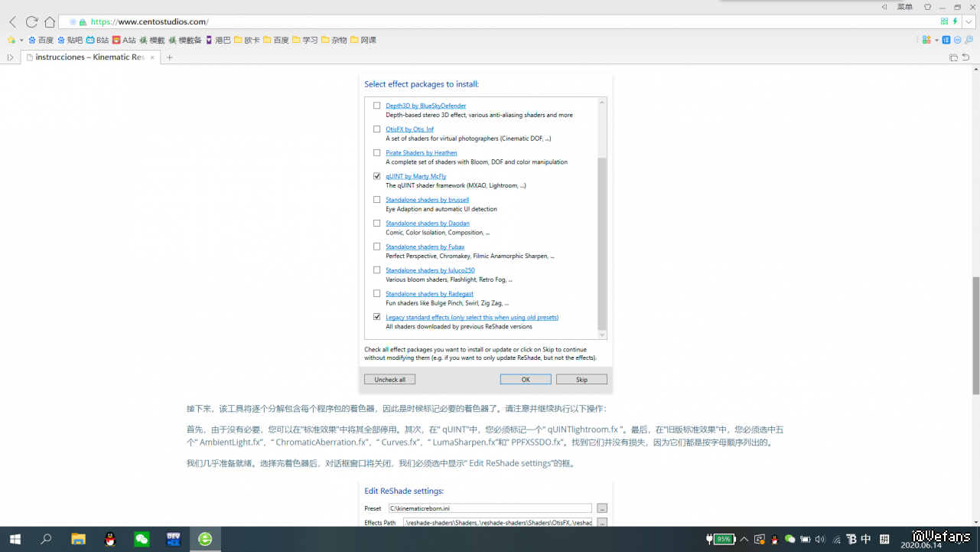The image size is (980, 552).
Task: Click the magnifier zoom extension icon
Action: click(x=969, y=40)
